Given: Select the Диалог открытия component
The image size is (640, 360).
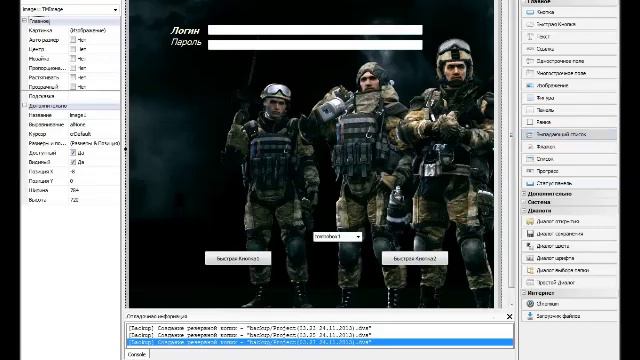Looking at the screenshot, I should point(569,222).
